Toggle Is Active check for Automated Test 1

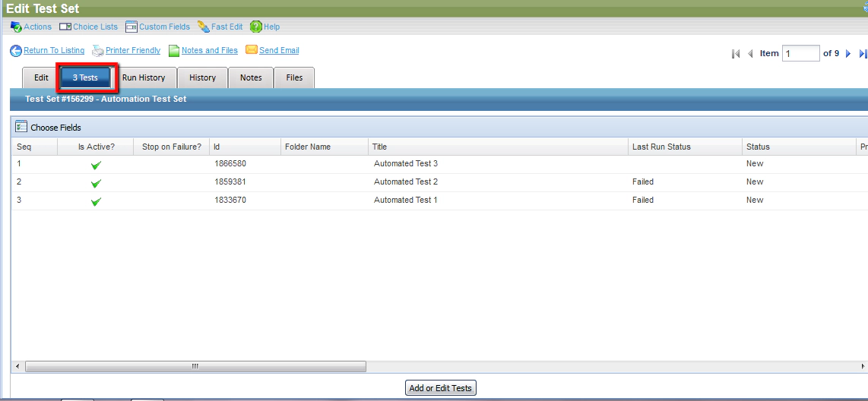click(x=96, y=201)
